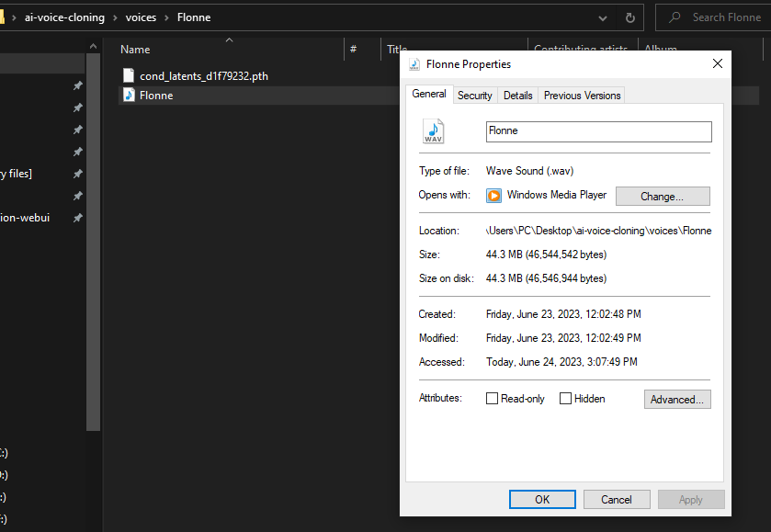
Task: Click the Wave Sound (.wav) file type text
Action: [529, 171]
